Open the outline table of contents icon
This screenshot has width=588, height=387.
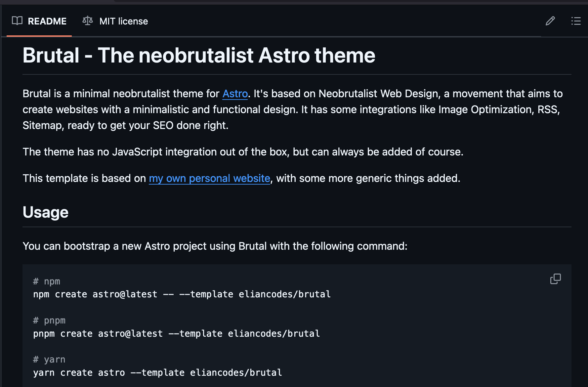pos(576,21)
